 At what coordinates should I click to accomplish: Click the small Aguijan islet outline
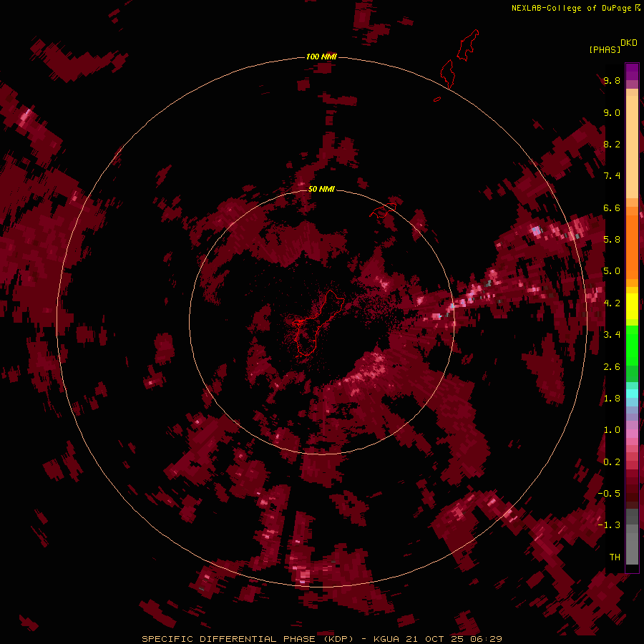tap(437, 99)
